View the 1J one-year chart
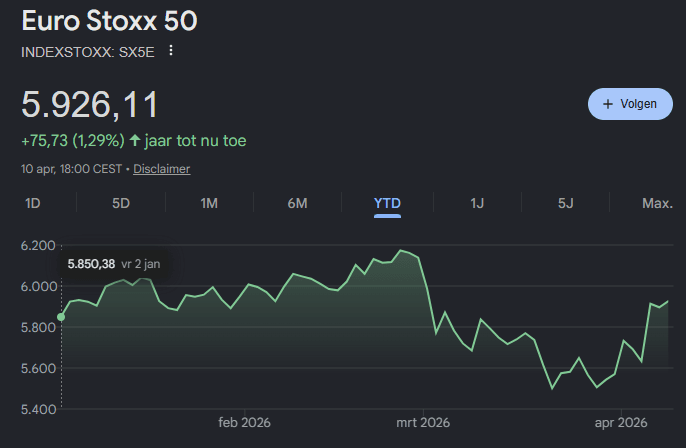 pyautogui.click(x=477, y=203)
